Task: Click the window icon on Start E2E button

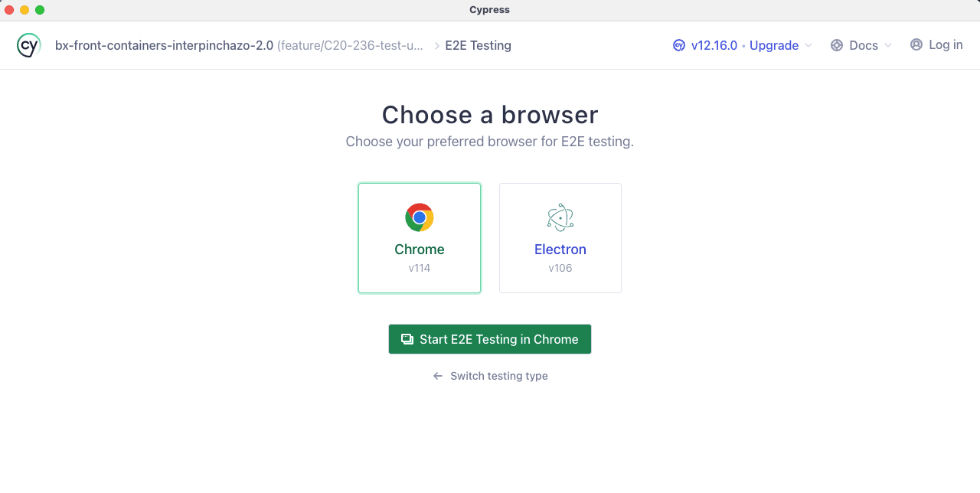Action: (x=407, y=339)
